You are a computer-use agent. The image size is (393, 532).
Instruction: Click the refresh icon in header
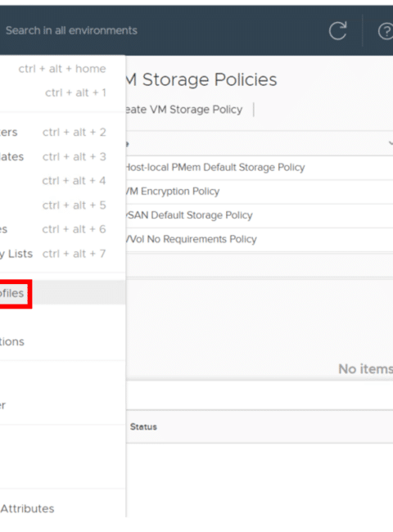(x=337, y=31)
